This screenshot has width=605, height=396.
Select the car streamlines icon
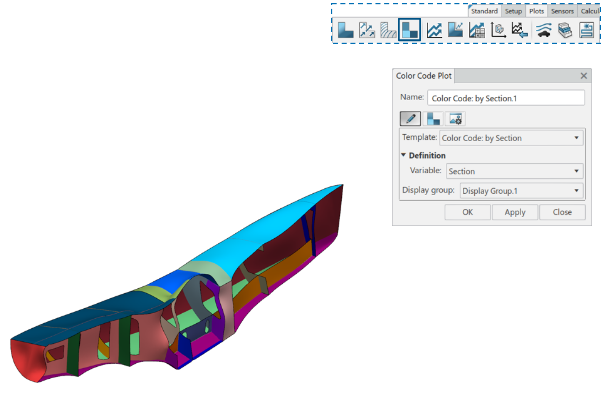pos(543,30)
